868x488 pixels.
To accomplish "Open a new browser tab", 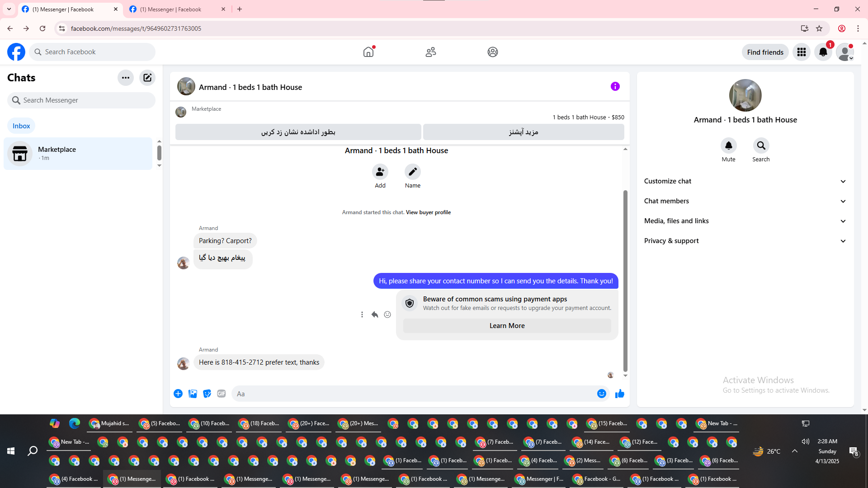I will 240,9.
